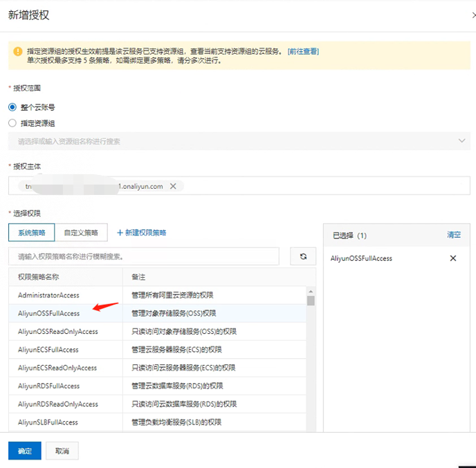
Task: Click the 取消 button
Action: (x=62, y=451)
